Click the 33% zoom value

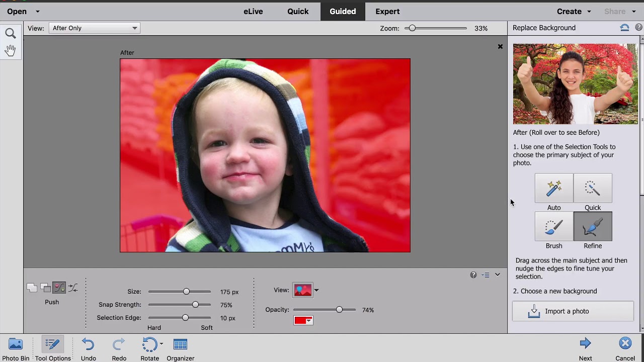481,28
